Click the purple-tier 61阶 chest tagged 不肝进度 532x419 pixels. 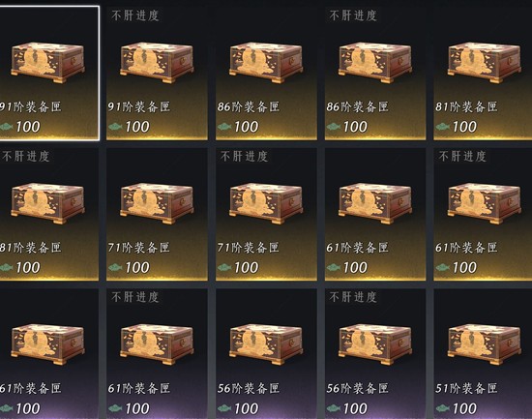click(157, 344)
